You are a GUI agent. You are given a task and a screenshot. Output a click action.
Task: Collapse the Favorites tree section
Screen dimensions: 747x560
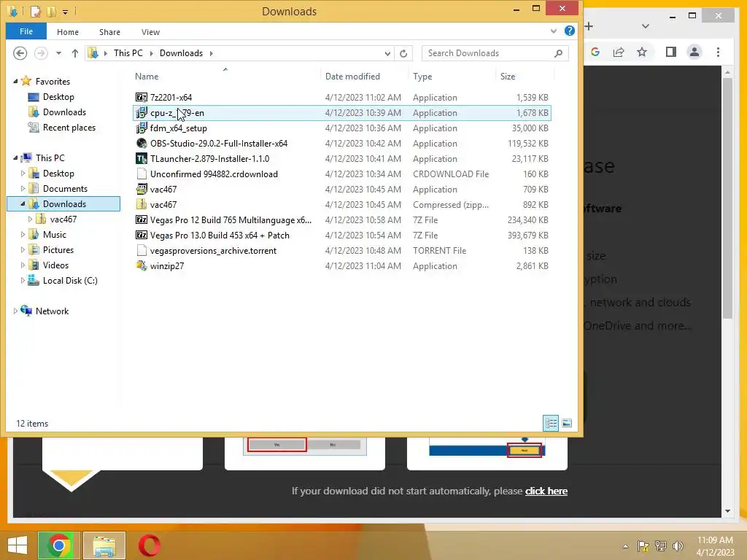[15, 82]
